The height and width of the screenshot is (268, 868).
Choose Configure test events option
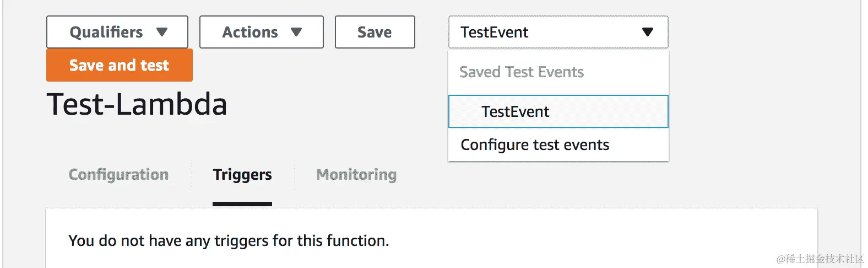click(535, 144)
